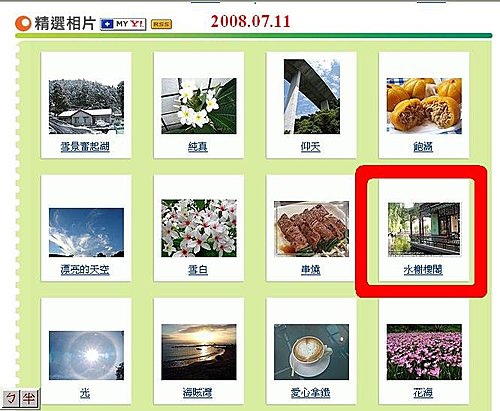Click the orange circle logo beside 精選相片
Image resolution: width=500 pixels, height=411 pixels.
[x=23, y=24]
